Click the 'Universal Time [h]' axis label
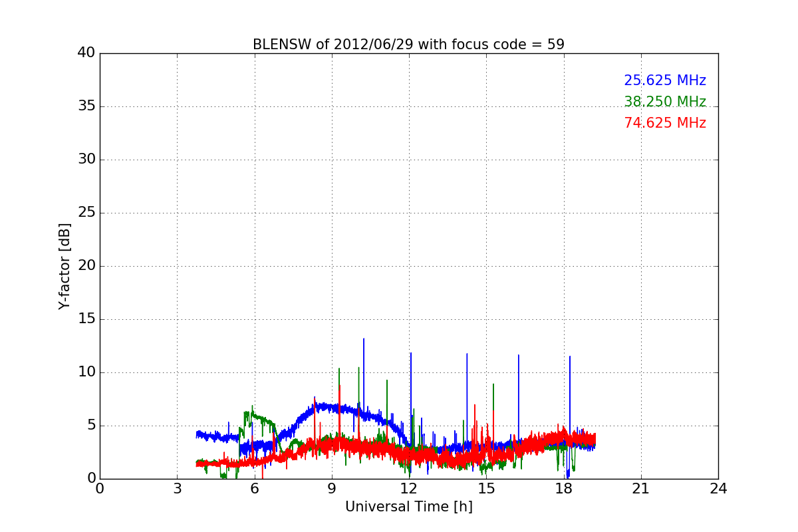Screen dimensions: 798x532 [409, 507]
